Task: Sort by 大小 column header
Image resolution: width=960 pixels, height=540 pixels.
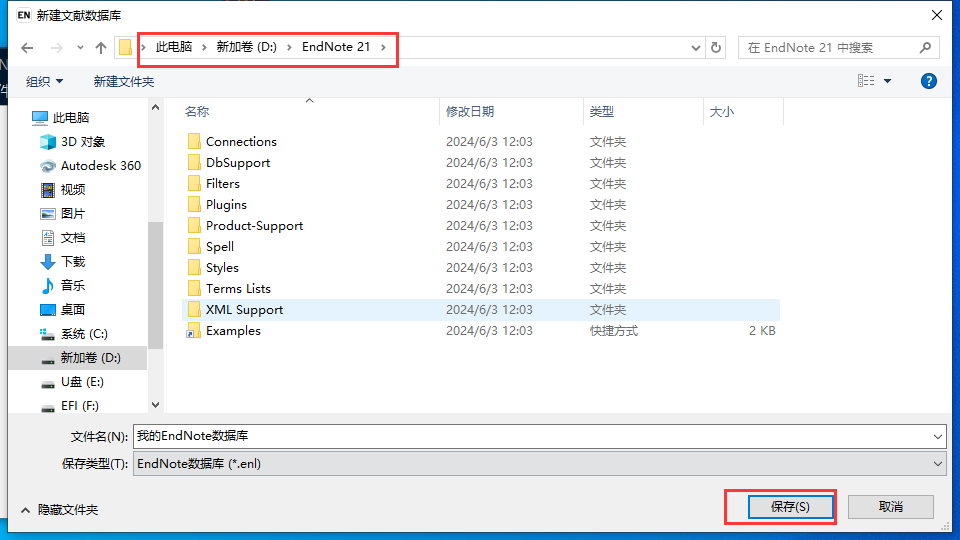Action: click(x=721, y=111)
